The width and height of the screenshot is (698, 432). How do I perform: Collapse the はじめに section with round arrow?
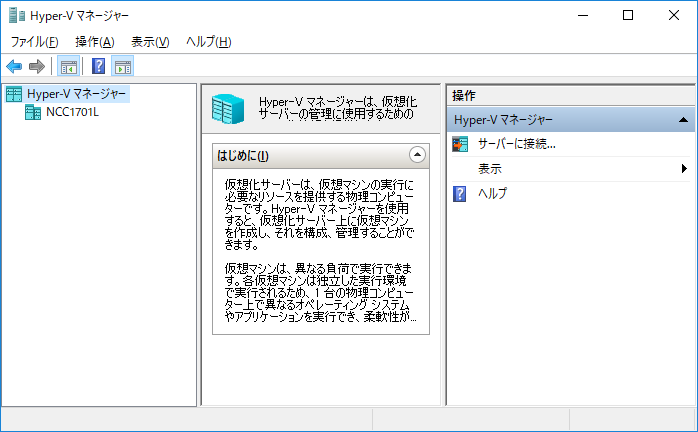click(417, 155)
